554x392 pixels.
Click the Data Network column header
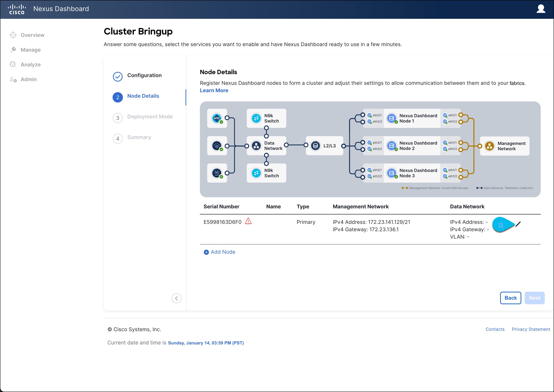click(467, 206)
